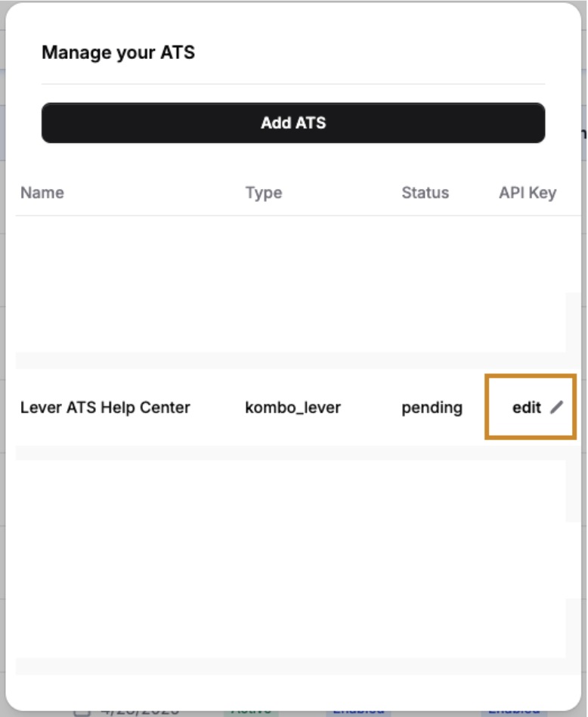Click the pending status value
Viewport: 588px width, 717px height.
tap(432, 408)
